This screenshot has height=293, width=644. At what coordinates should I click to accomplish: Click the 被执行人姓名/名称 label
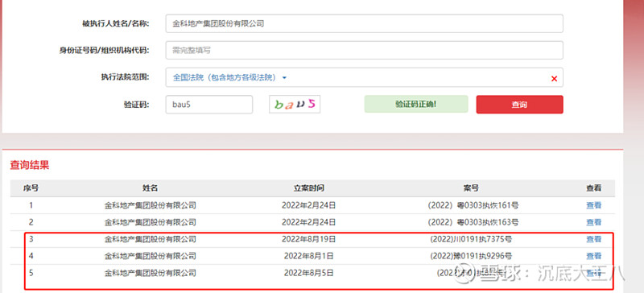click(116, 23)
